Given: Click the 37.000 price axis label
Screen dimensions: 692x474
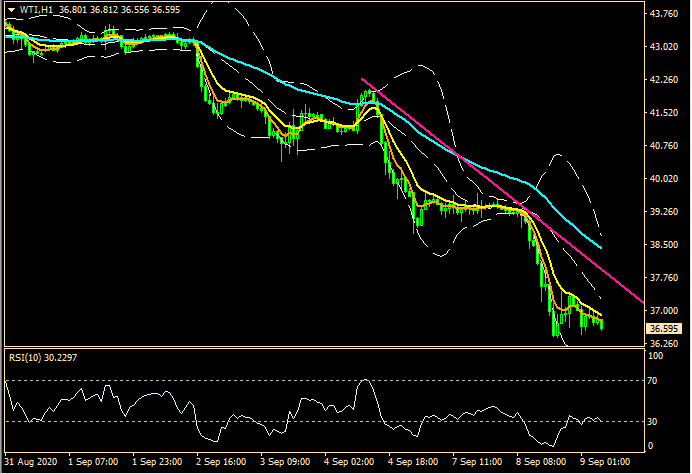Looking at the screenshot, I should 665,311.
